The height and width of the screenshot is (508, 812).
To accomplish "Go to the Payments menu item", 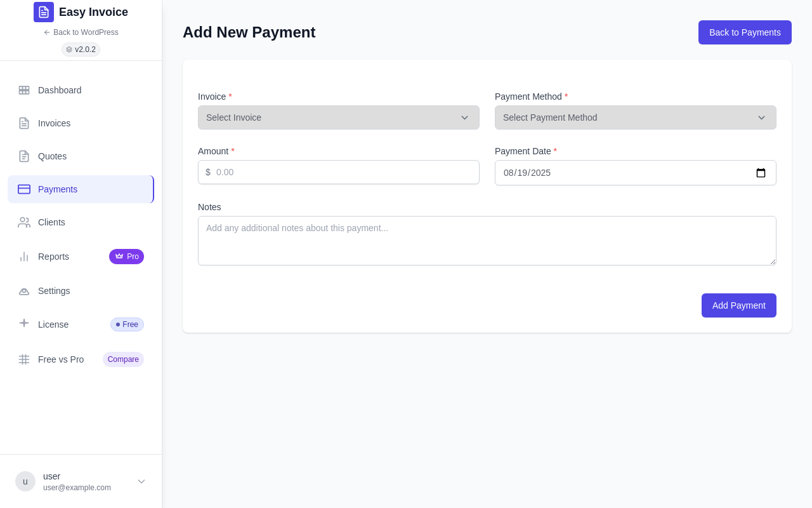I will (81, 189).
